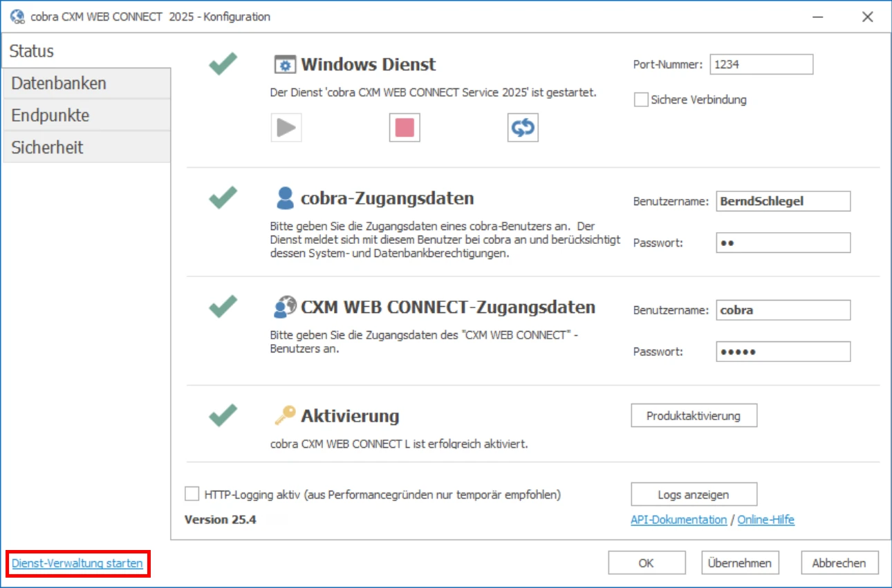892x588 pixels.
Task: Click the Aktivierung key icon
Action: click(284, 415)
